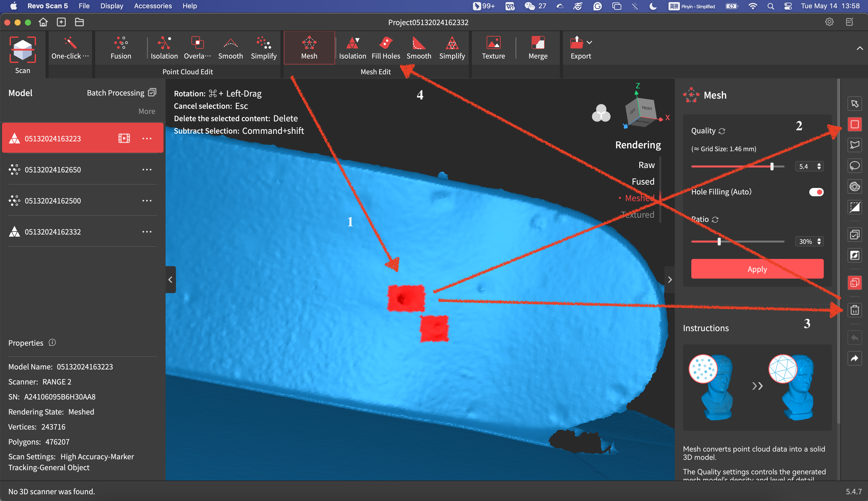The image size is (868, 501).
Task: Click the Apply button
Action: coord(757,269)
